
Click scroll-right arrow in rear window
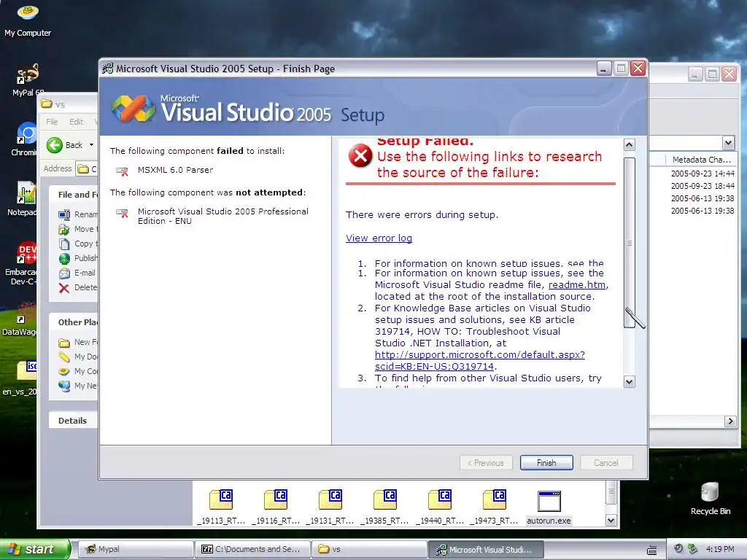pos(729,421)
